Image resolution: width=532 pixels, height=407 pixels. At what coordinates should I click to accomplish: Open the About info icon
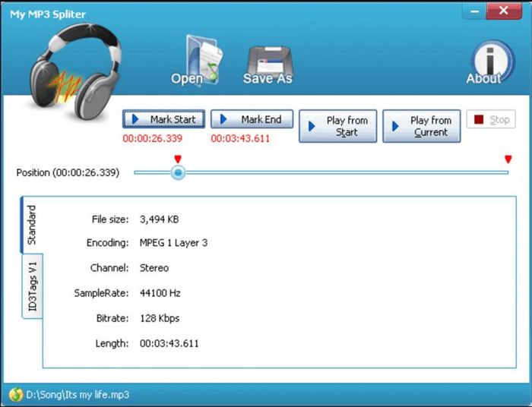[x=483, y=62]
